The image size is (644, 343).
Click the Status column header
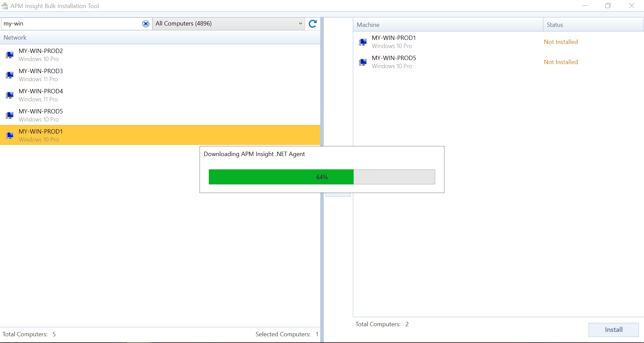tap(593, 25)
